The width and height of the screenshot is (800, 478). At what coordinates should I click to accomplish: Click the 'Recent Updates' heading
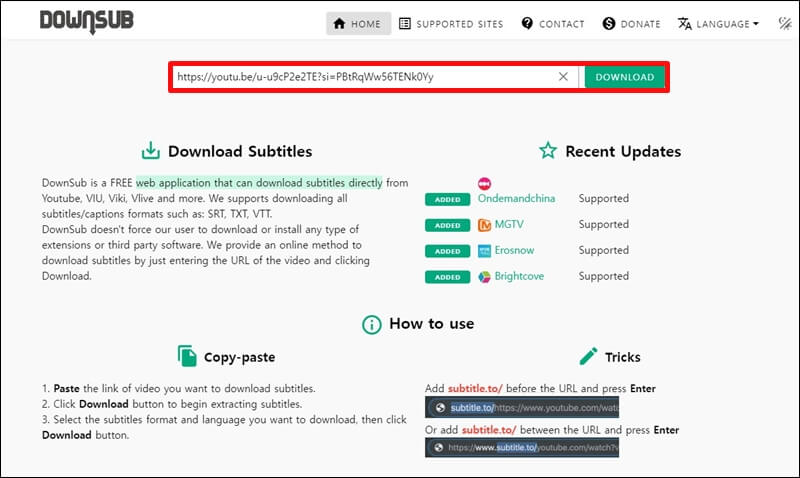pyautogui.click(x=623, y=152)
